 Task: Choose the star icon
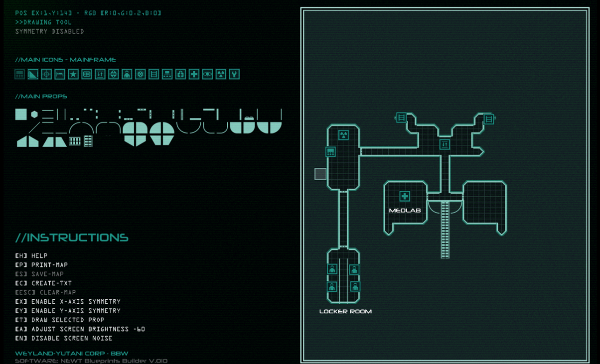[73, 74]
